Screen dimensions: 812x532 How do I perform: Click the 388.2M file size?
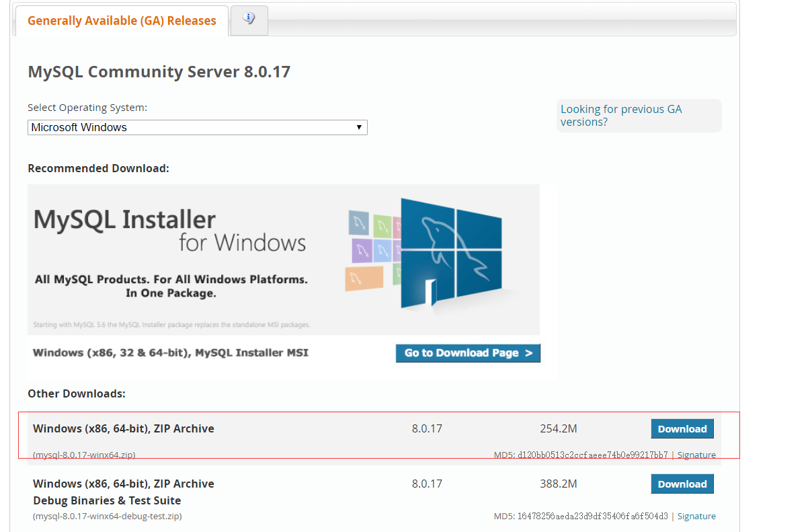(559, 484)
